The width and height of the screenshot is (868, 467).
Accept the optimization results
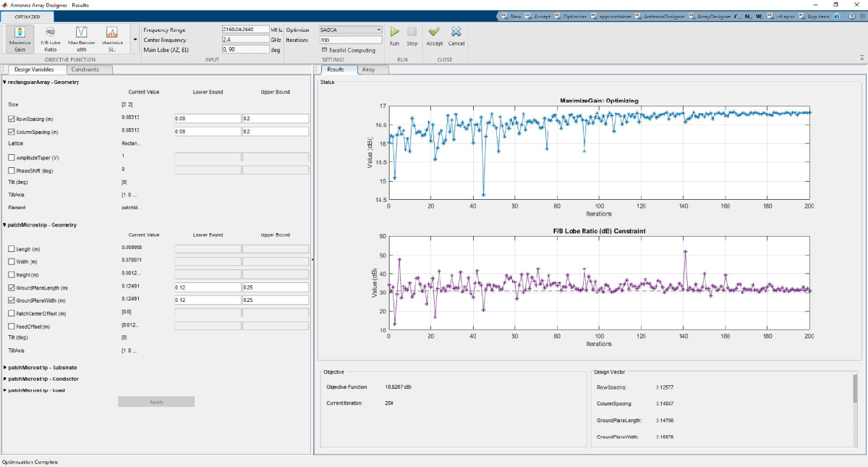point(434,35)
